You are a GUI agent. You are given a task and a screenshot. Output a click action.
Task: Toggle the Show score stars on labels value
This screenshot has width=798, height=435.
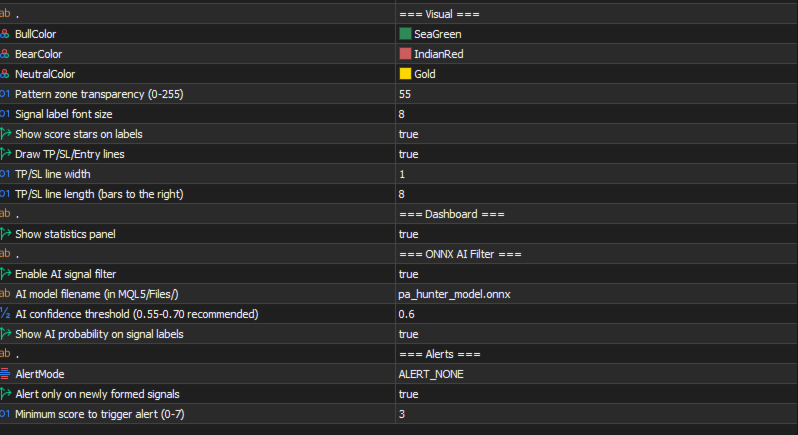point(408,134)
